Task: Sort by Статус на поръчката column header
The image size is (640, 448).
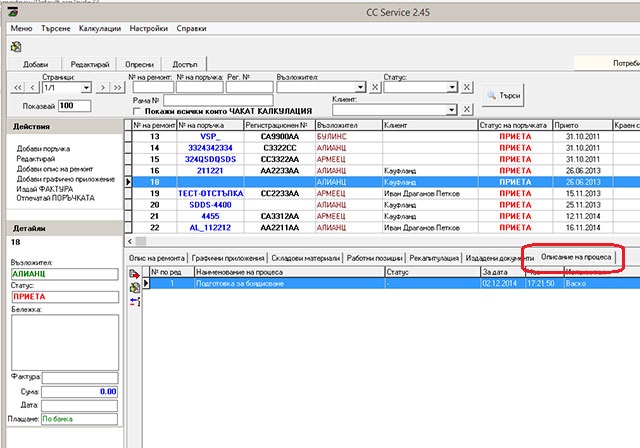Action: [x=515, y=125]
